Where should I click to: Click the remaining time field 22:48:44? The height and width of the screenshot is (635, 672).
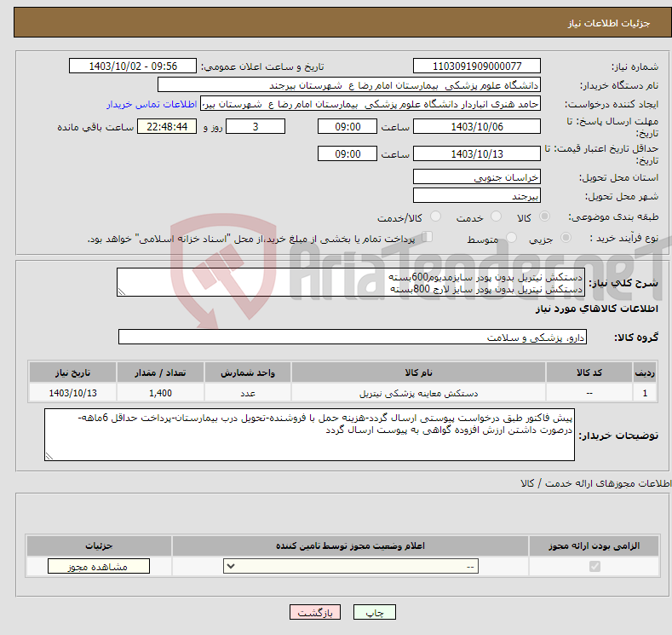pyautogui.click(x=167, y=127)
